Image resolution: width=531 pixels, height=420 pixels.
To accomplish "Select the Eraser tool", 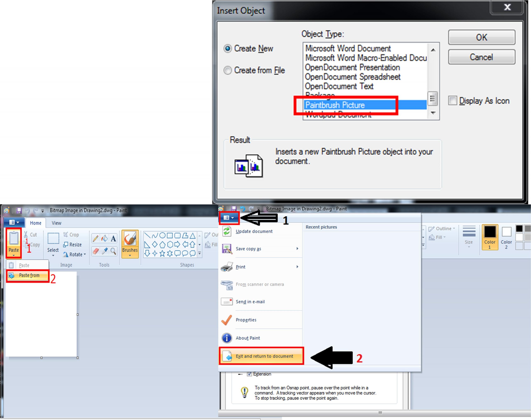I will 95,251.
